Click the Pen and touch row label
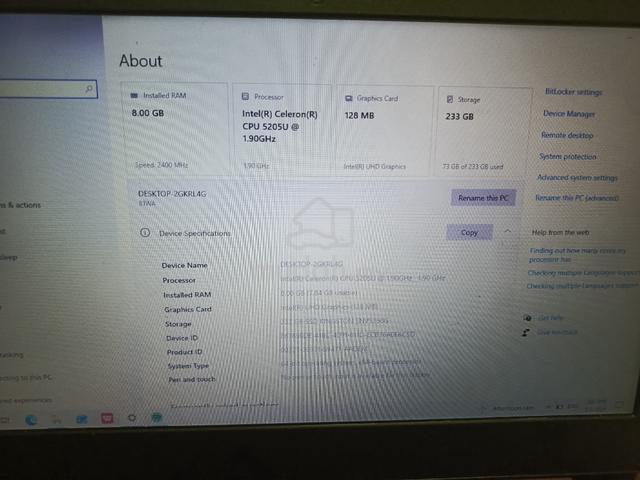The width and height of the screenshot is (640, 480). point(192,379)
